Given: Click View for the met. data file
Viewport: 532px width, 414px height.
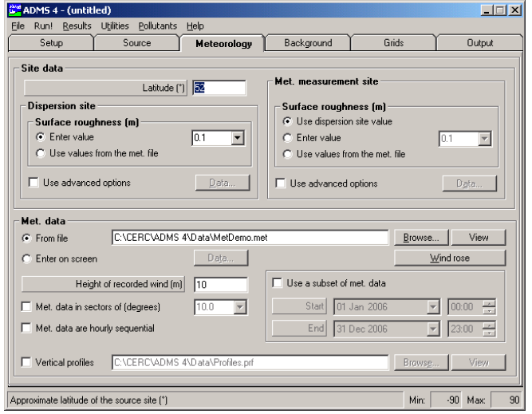Looking at the screenshot, I should [x=479, y=238].
